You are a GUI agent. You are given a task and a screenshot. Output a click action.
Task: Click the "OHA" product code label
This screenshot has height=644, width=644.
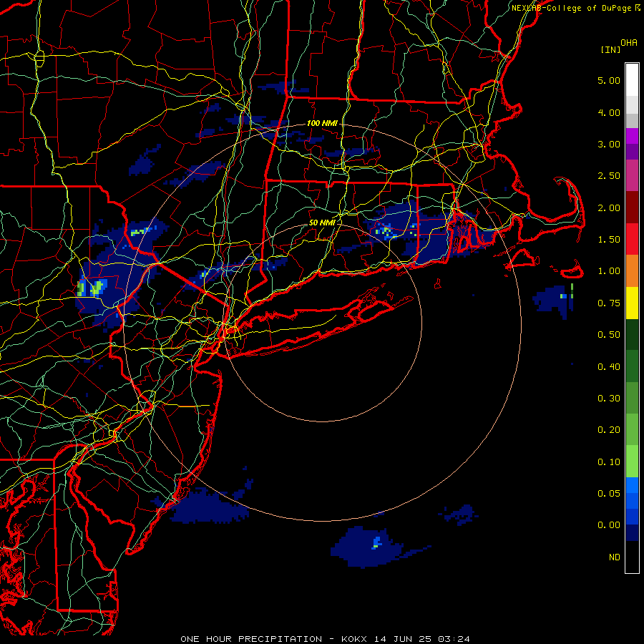tap(629, 43)
